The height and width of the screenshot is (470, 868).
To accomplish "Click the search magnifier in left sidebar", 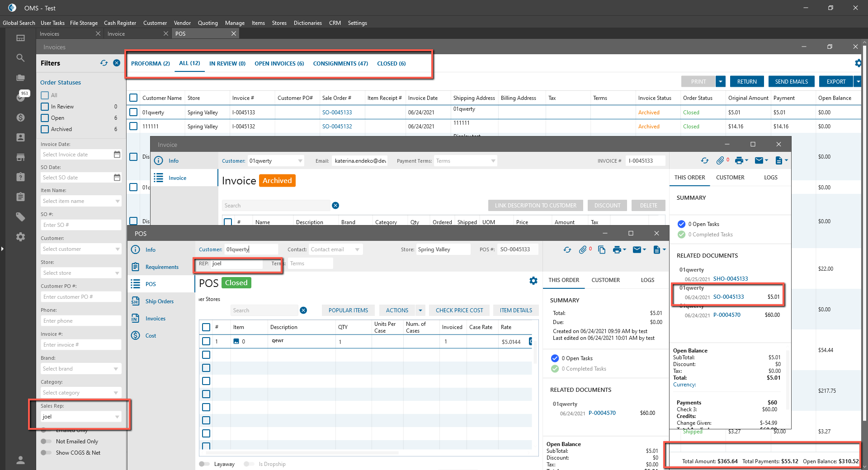I will [20, 58].
